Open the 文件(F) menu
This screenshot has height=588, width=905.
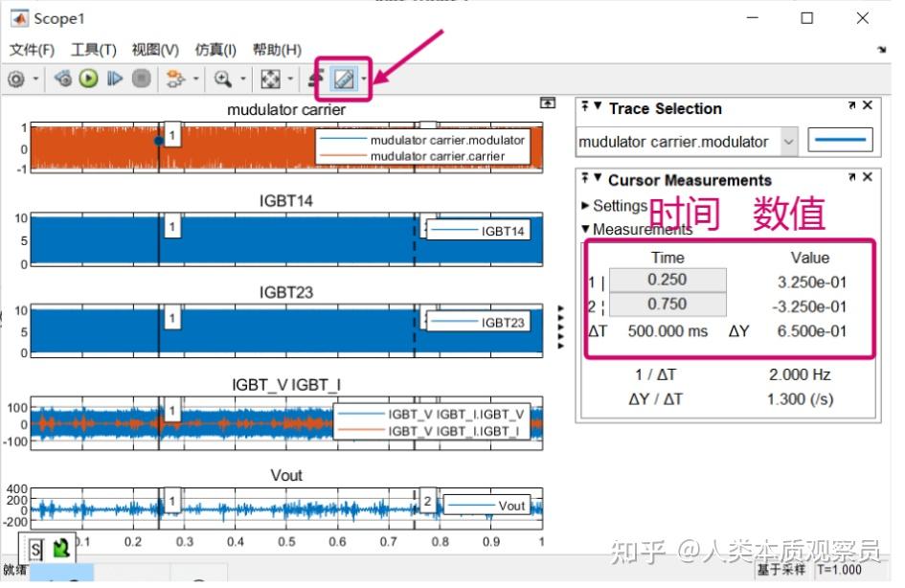32,50
